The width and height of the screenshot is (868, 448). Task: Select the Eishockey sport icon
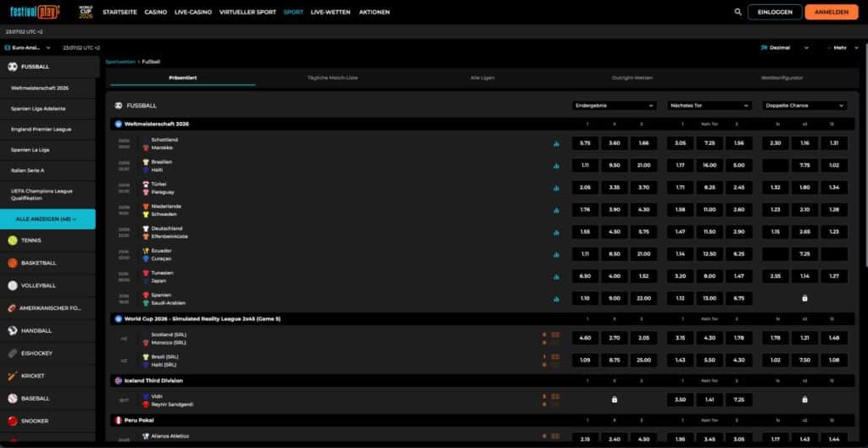[x=12, y=353]
